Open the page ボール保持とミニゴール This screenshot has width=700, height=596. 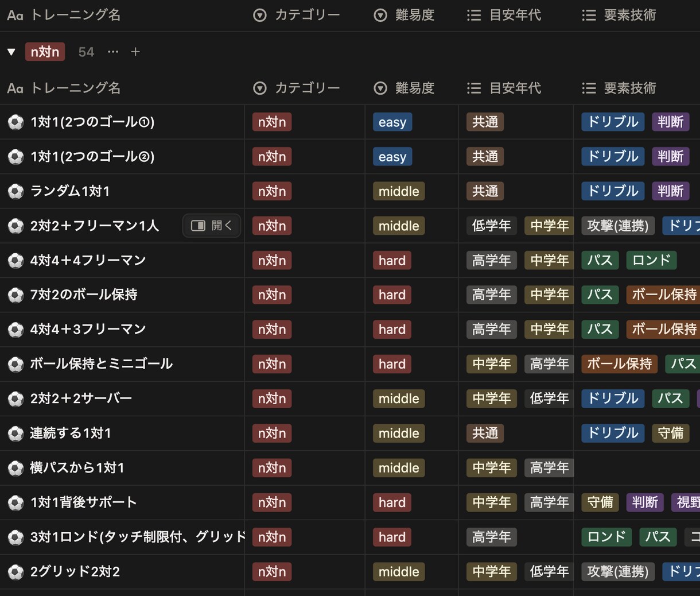click(102, 364)
